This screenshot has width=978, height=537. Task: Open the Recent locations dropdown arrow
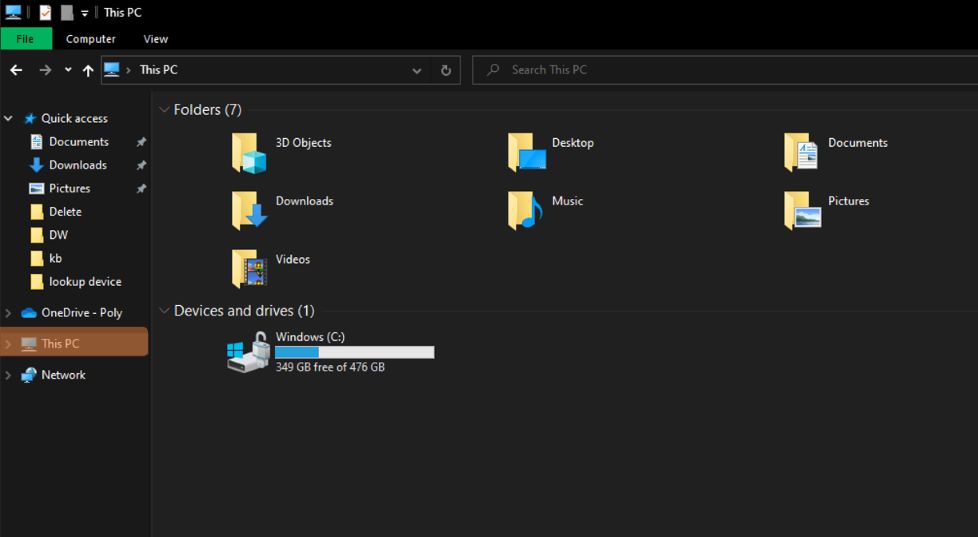(x=67, y=70)
